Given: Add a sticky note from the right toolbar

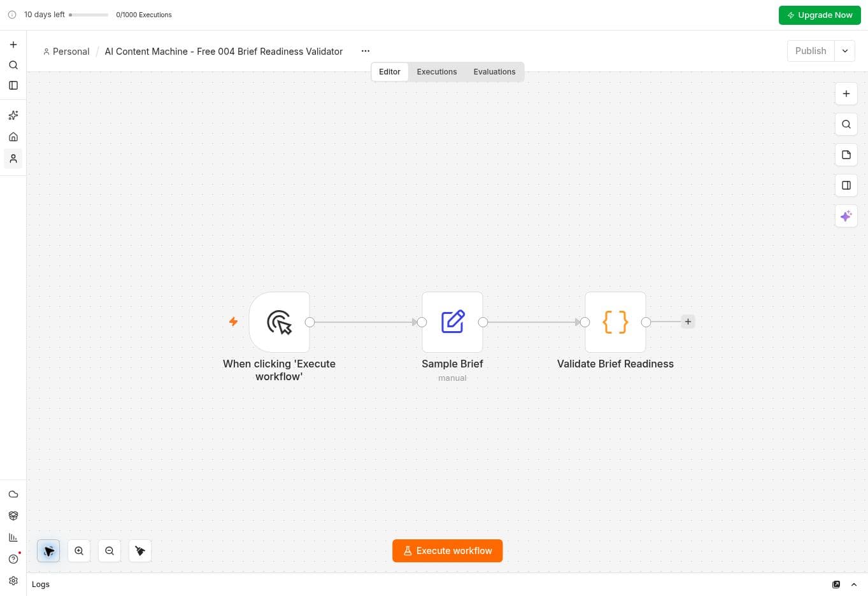Looking at the screenshot, I should 846,155.
